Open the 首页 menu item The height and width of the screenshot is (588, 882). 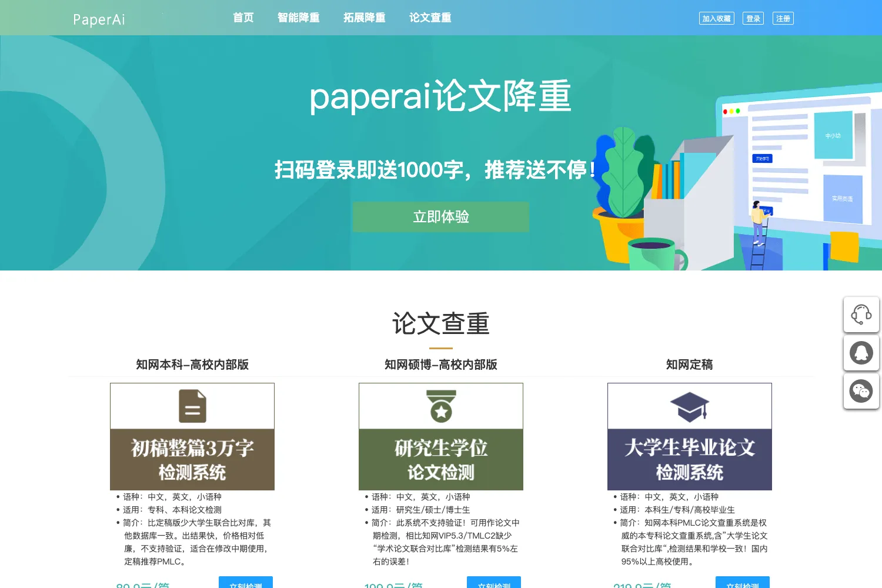pos(243,18)
